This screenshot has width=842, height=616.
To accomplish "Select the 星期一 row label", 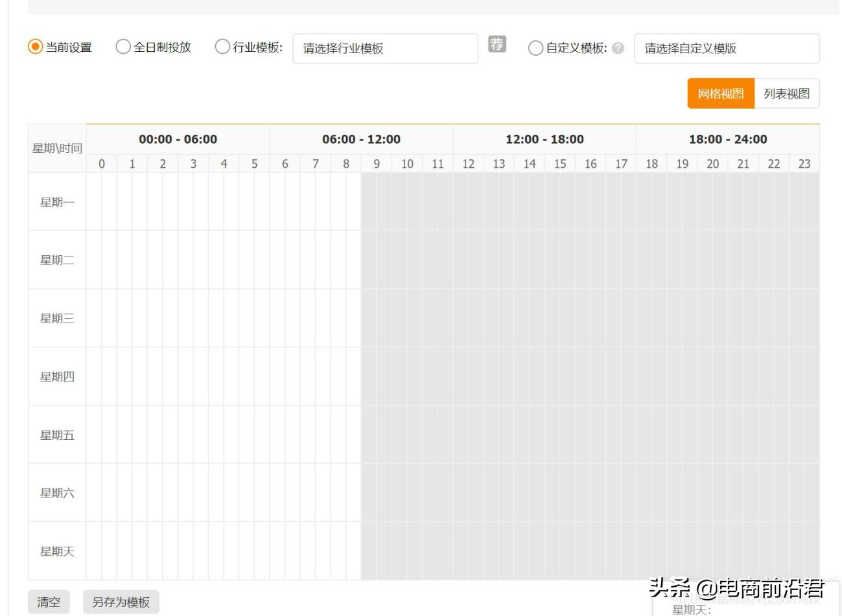I will pyautogui.click(x=57, y=202).
